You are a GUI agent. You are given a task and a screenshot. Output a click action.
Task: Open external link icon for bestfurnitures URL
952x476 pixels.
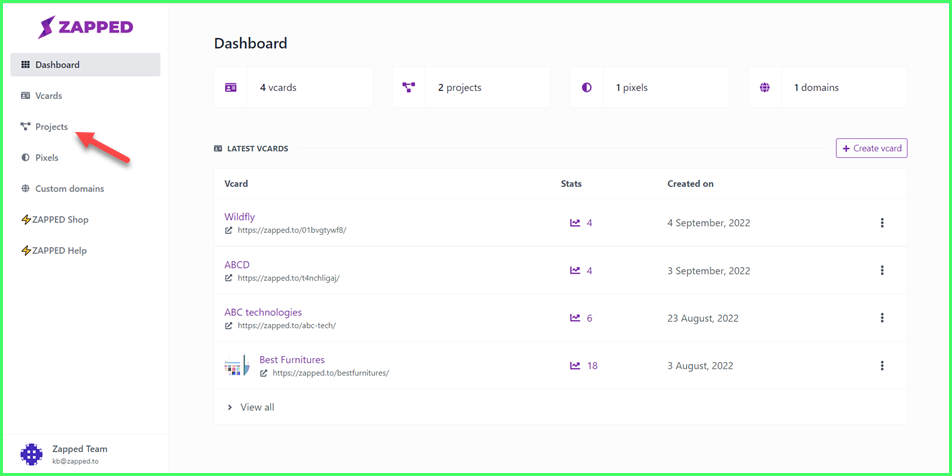point(264,373)
